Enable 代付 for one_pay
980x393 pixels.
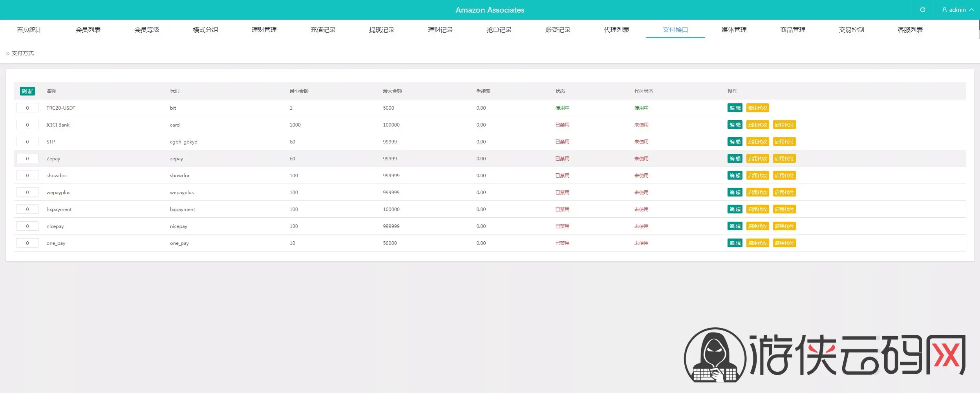784,243
